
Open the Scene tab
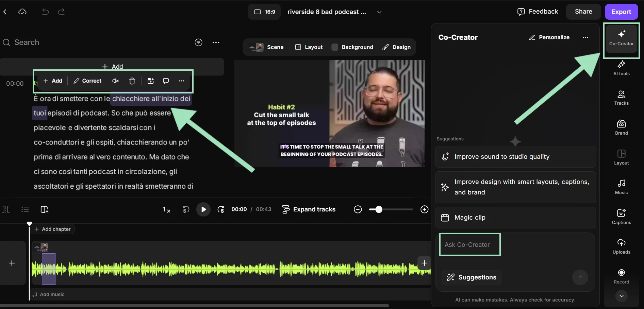tap(266, 47)
